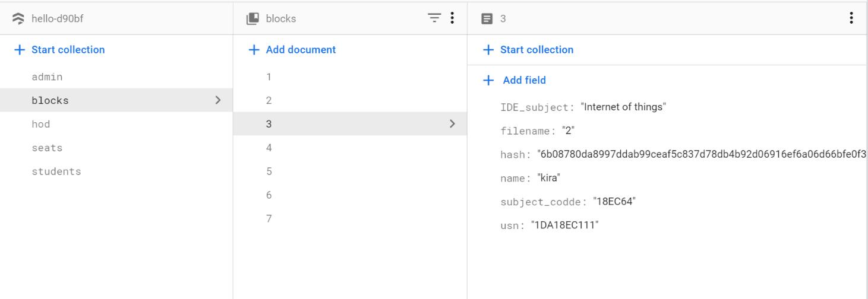Expand the blocks collection chevron arrow
The image size is (868, 299).
[x=218, y=100]
